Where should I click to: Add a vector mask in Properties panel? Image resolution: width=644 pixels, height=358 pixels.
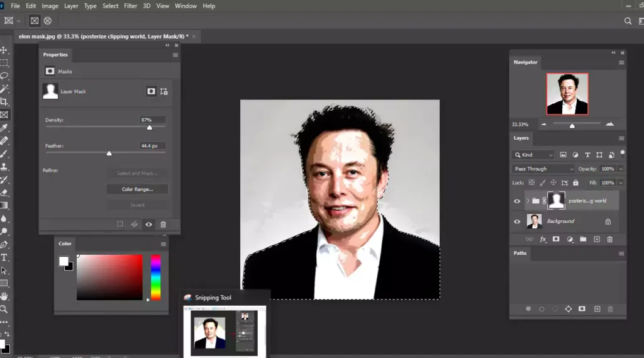click(164, 92)
